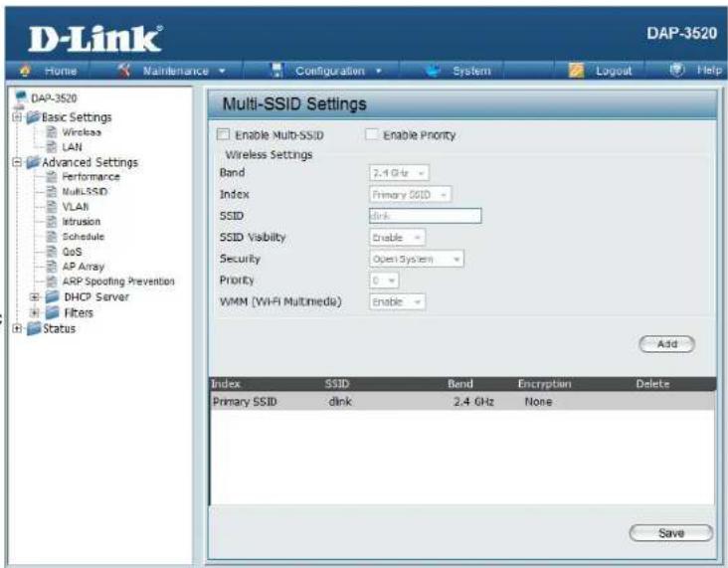Click the LAN page icon
728x568 pixels.
click(52, 147)
